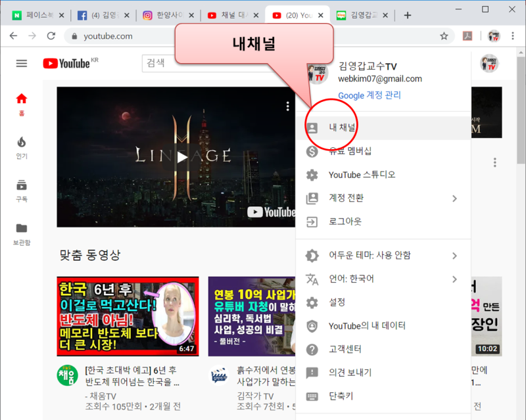Open the three-dot menu beside the right thumbnail
Screen dimensions: 526x420
495,163
